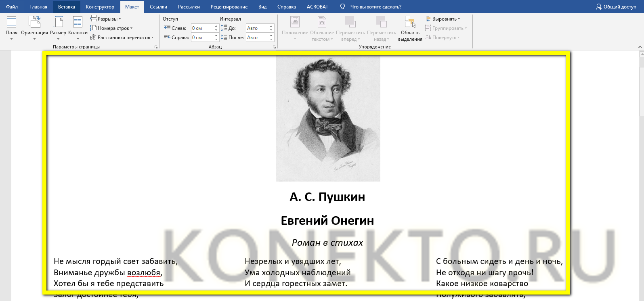Decrease the После spacing after value
Viewport: 644px width, 301px height.
tap(271, 40)
